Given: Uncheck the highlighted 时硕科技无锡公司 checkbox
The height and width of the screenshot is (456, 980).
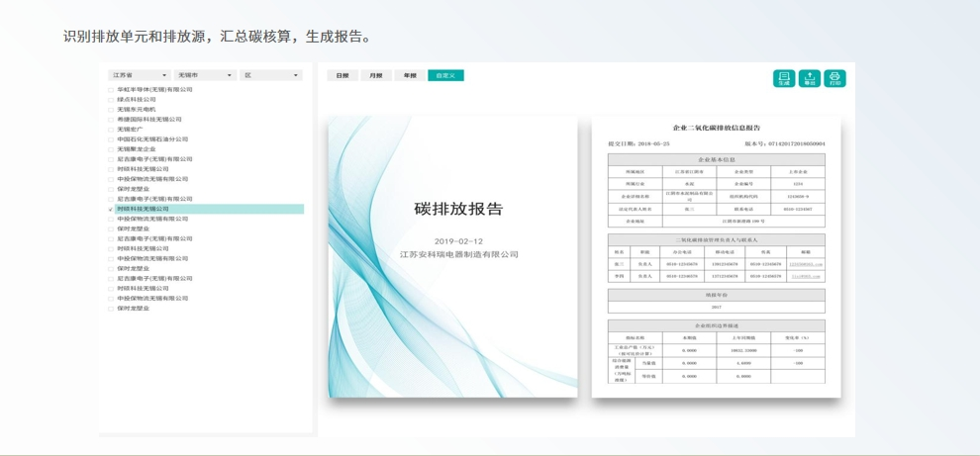Looking at the screenshot, I should 111,209.
